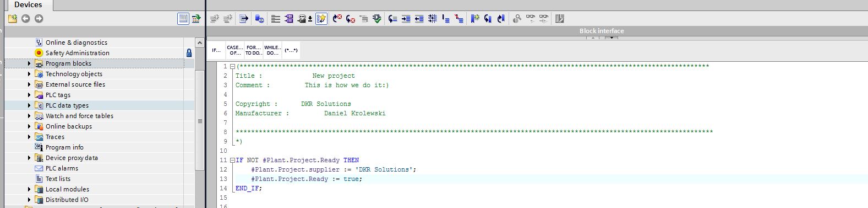Toggle the favorites star button in the editor toolbar

click(x=322, y=19)
